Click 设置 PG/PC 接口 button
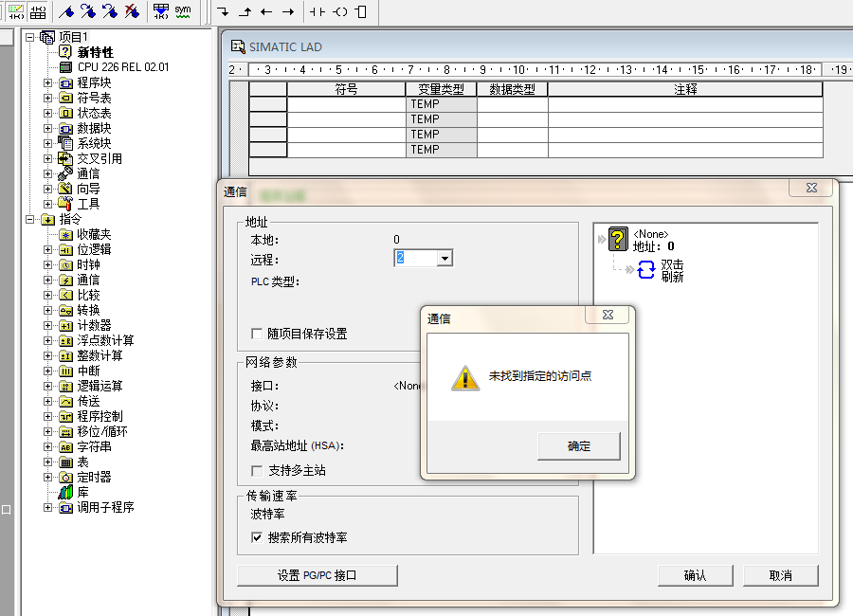The height and width of the screenshot is (616, 853). coord(318,575)
